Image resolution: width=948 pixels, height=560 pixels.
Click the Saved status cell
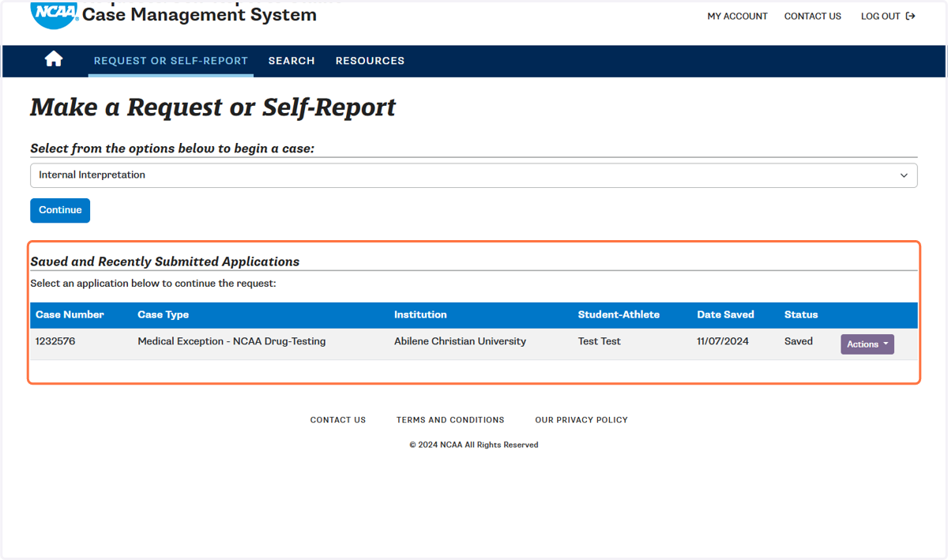[798, 341]
